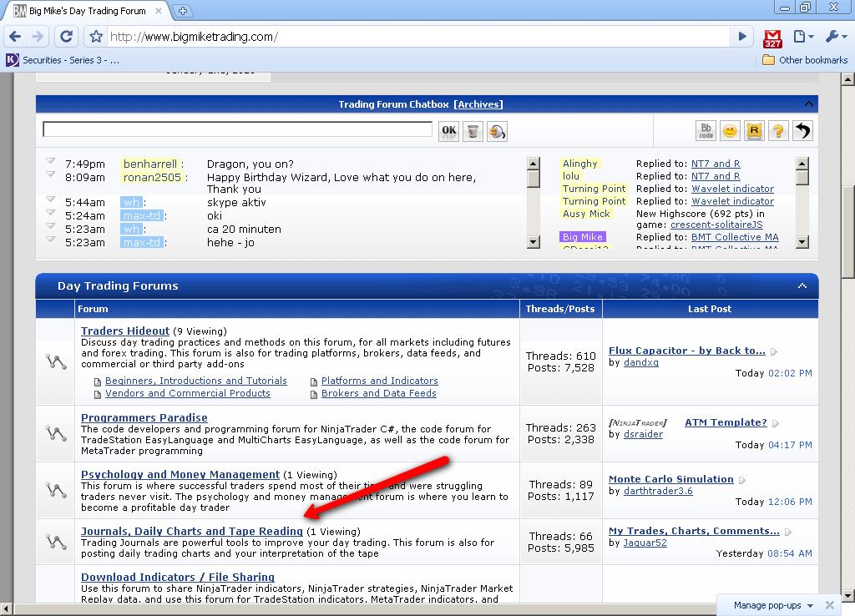The width and height of the screenshot is (855, 616).
Task: Click the Go arrow beside the address bar
Action: click(x=742, y=37)
